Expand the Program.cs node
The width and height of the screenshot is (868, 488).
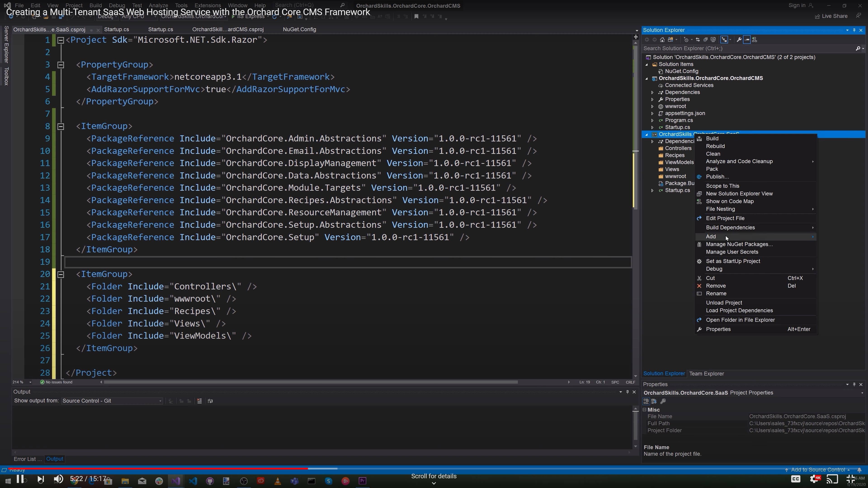652,121
